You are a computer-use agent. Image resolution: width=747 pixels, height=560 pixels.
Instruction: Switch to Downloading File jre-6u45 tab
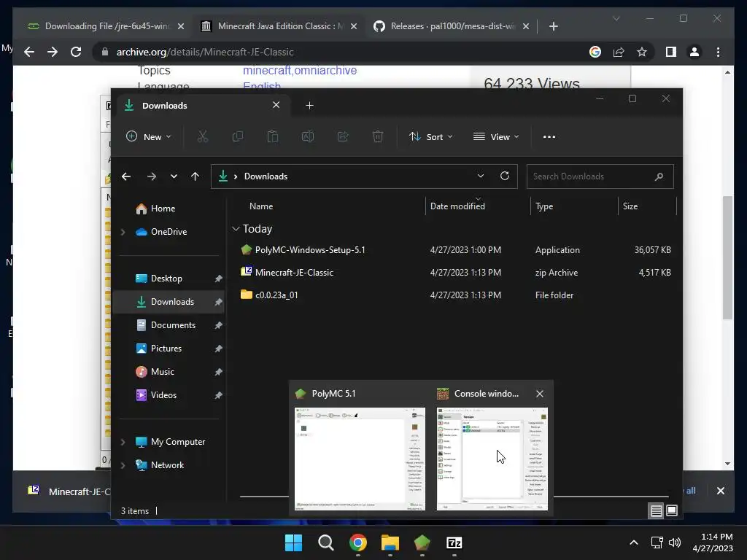pos(106,26)
